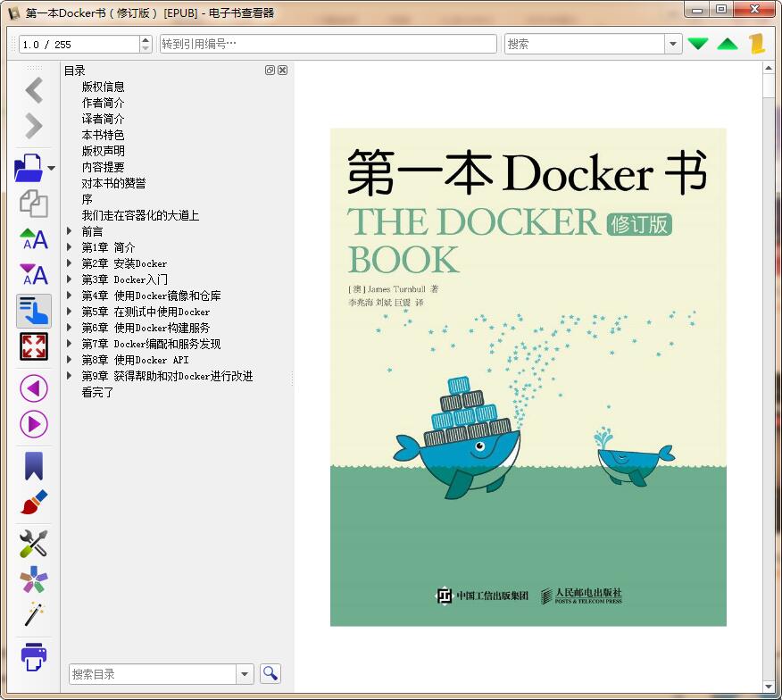Open the 序 contents entry

point(87,199)
